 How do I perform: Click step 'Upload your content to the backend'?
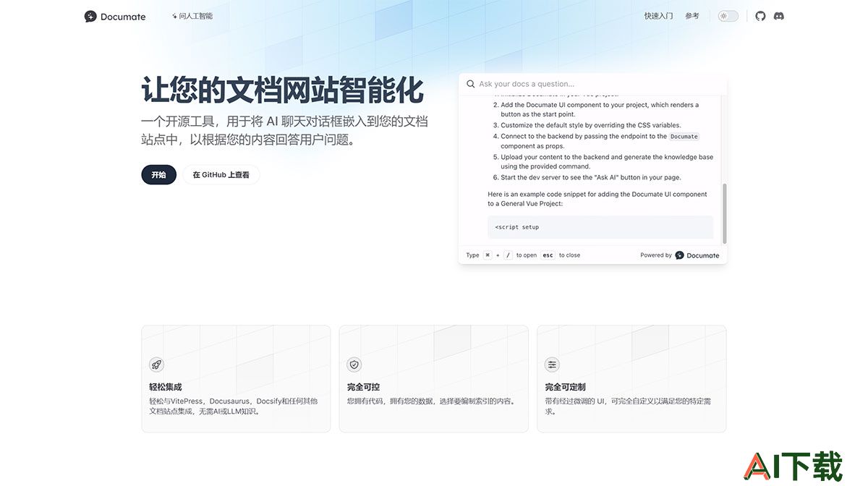coord(607,161)
